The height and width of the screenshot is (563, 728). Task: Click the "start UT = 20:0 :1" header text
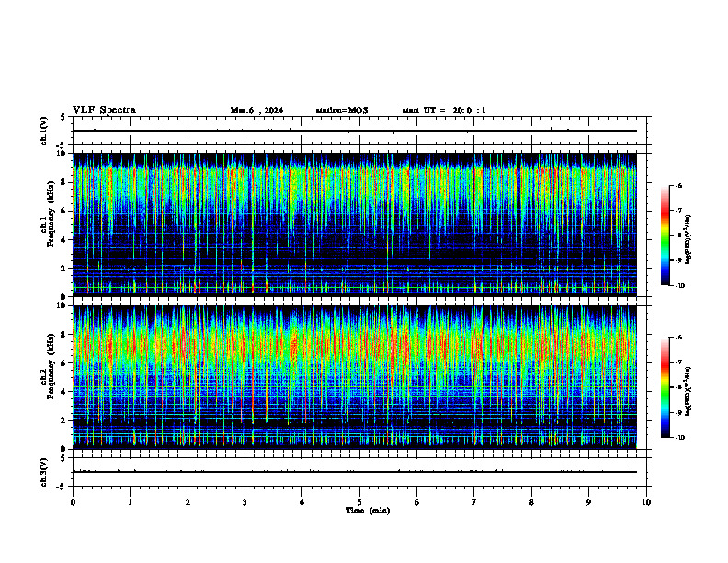444,110
